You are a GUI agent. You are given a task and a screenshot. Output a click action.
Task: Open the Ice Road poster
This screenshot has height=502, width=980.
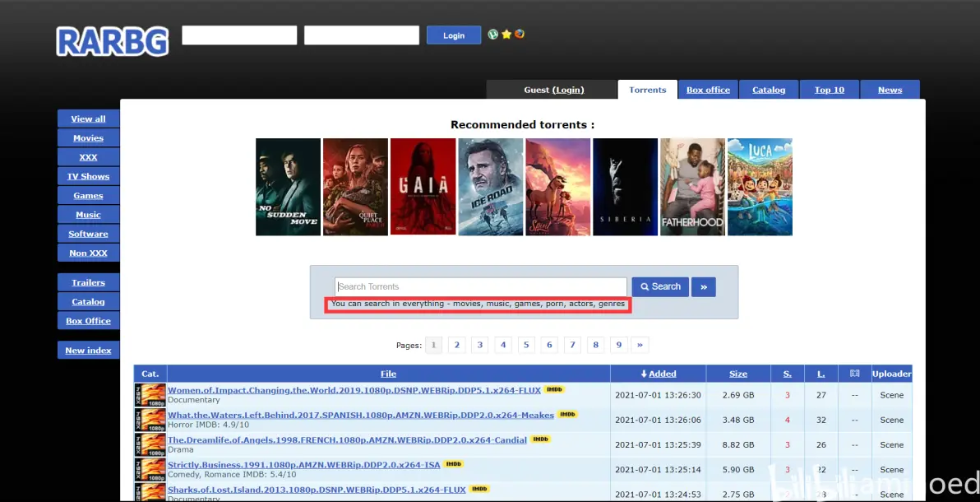point(491,187)
